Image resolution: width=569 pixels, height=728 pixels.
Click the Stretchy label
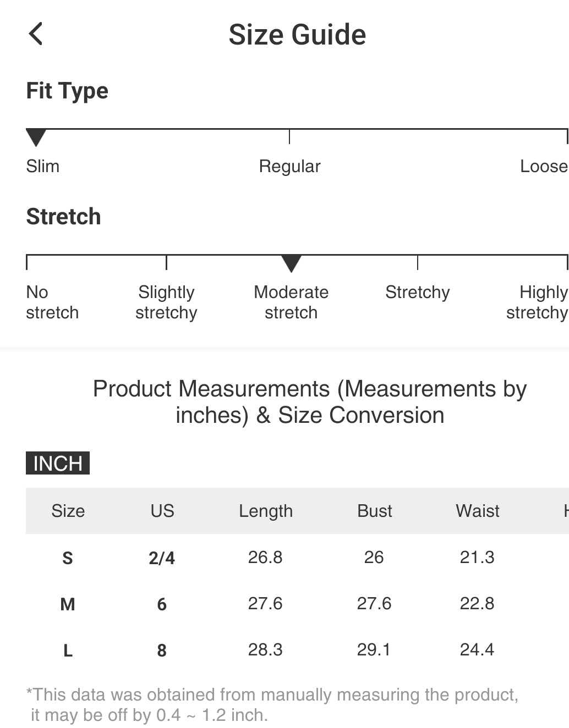(417, 292)
